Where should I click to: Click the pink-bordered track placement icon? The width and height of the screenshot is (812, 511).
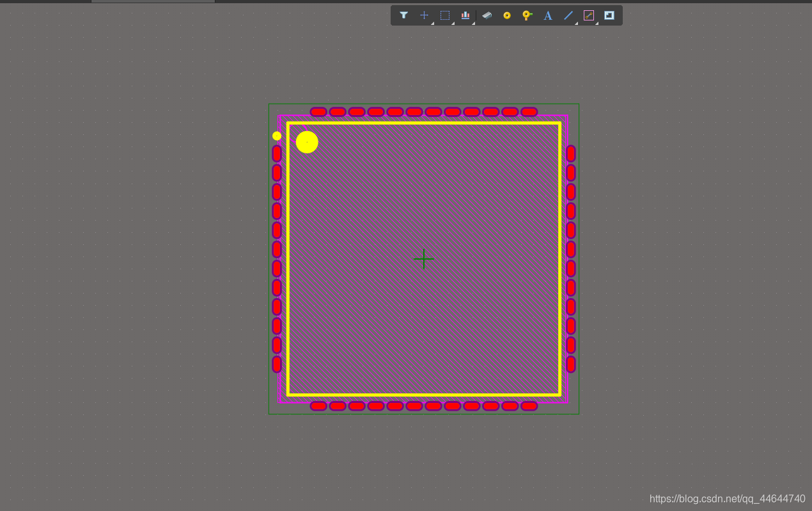[x=589, y=15]
